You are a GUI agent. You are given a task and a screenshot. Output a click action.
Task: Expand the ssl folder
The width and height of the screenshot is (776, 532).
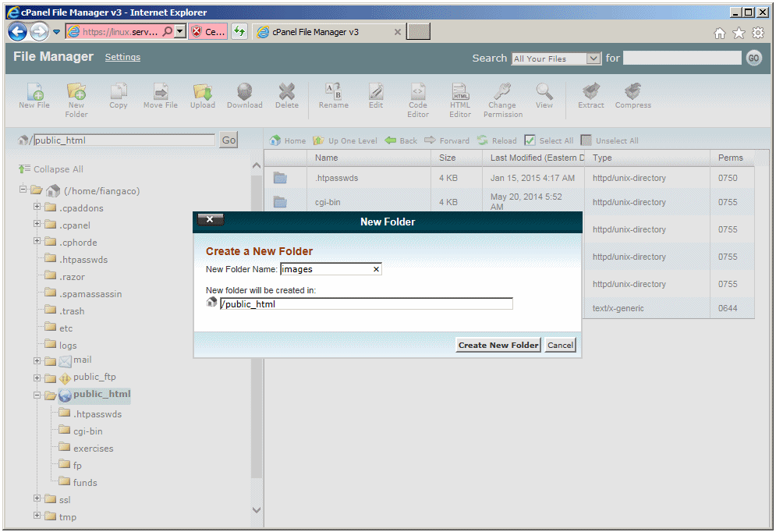(x=37, y=498)
